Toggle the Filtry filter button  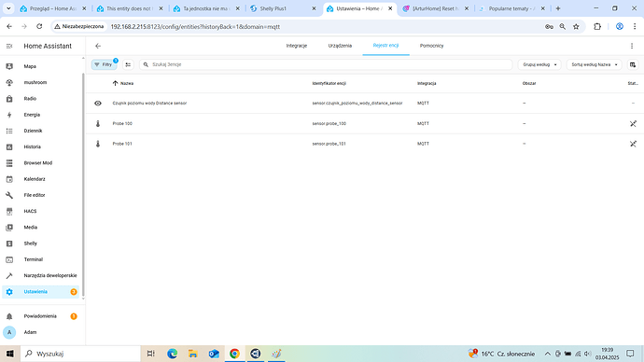click(105, 64)
